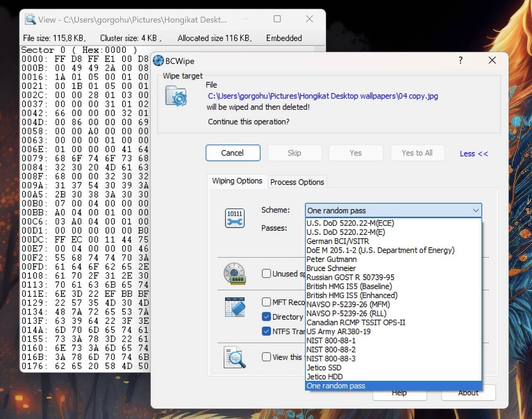Confirm wipe with the Yes button
The height and width of the screenshot is (419, 532).
(356, 153)
